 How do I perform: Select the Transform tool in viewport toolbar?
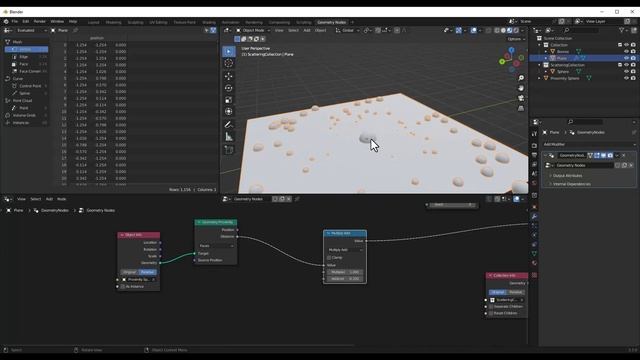tap(229, 111)
